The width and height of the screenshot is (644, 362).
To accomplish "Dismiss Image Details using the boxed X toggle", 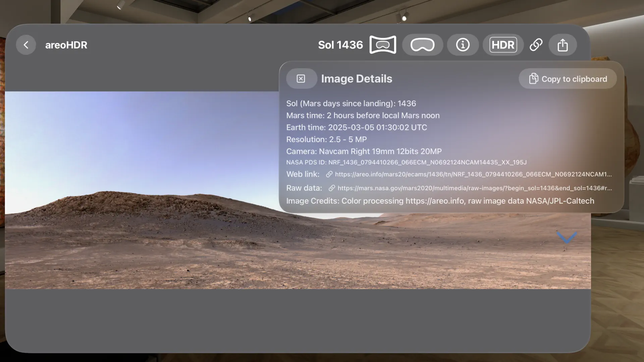I will pos(301,78).
